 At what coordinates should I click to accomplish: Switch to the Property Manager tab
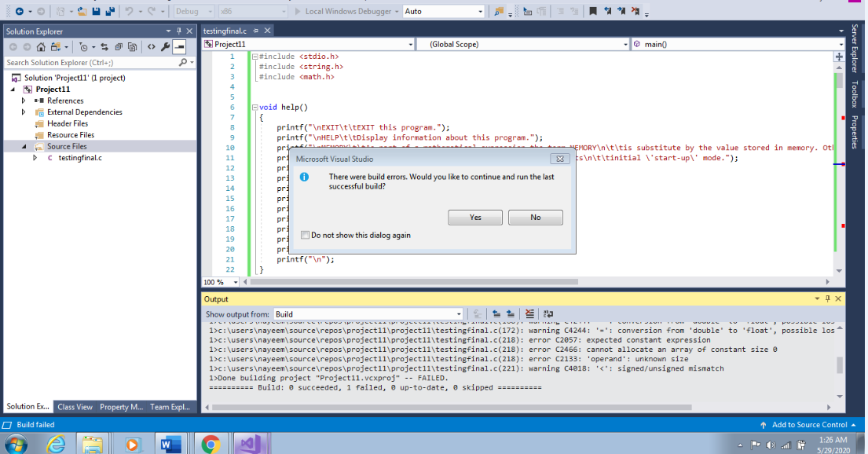121,407
